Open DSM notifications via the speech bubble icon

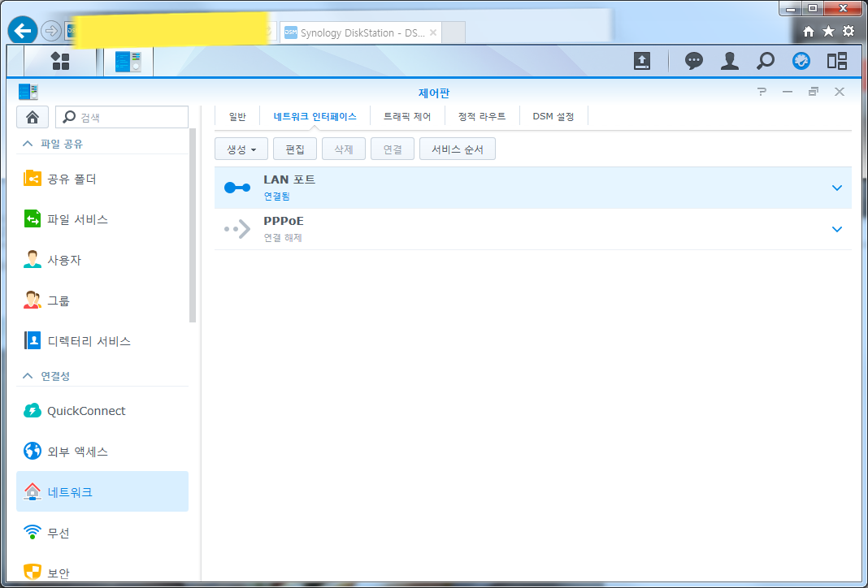tap(693, 60)
